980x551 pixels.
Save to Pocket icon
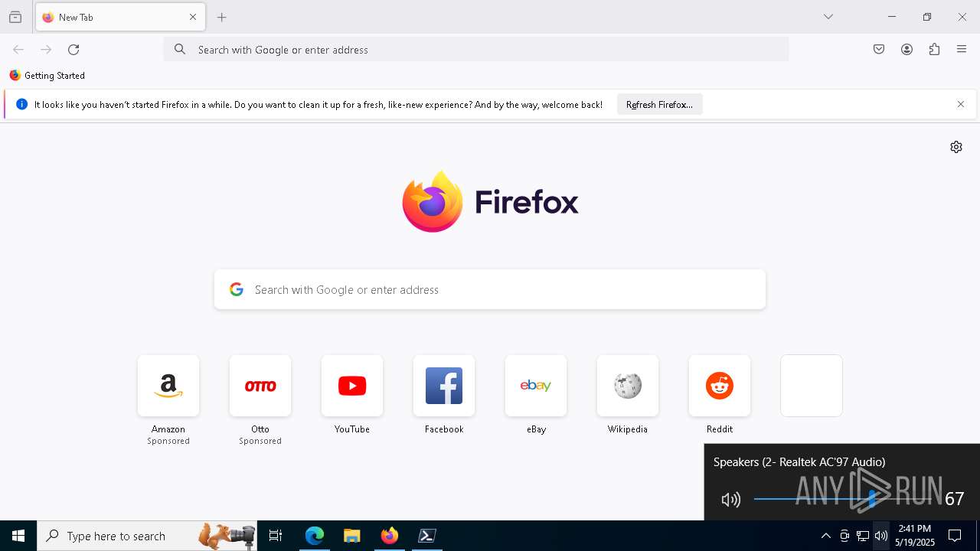coord(879,50)
